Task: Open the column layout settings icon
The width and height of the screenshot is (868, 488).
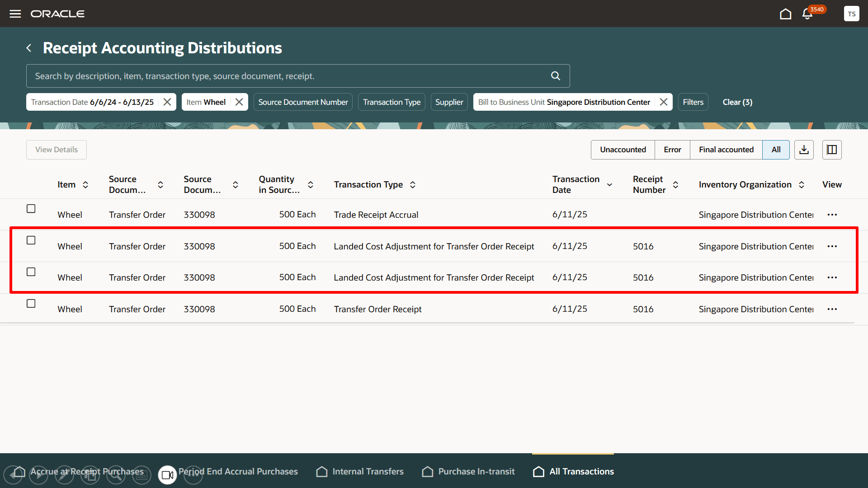Action: pyautogui.click(x=832, y=150)
